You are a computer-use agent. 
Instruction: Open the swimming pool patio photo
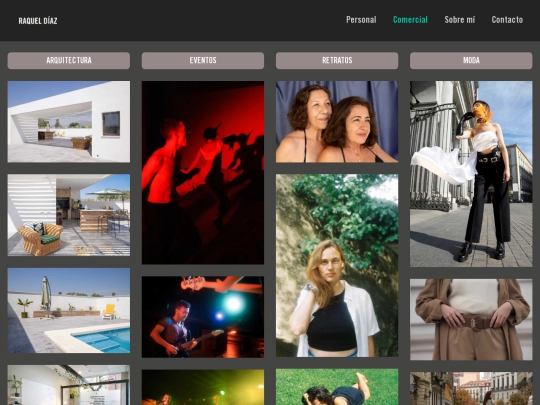point(69,311)
